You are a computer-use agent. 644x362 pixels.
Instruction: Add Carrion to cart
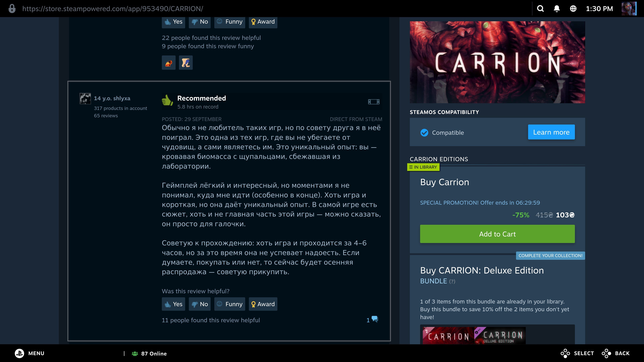[497, 234]
